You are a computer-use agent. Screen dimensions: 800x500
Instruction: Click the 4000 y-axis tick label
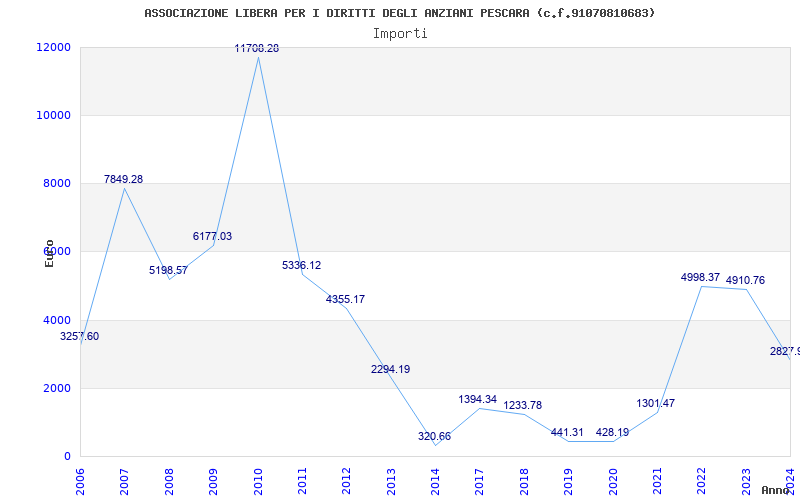click(x=57, y=320)
